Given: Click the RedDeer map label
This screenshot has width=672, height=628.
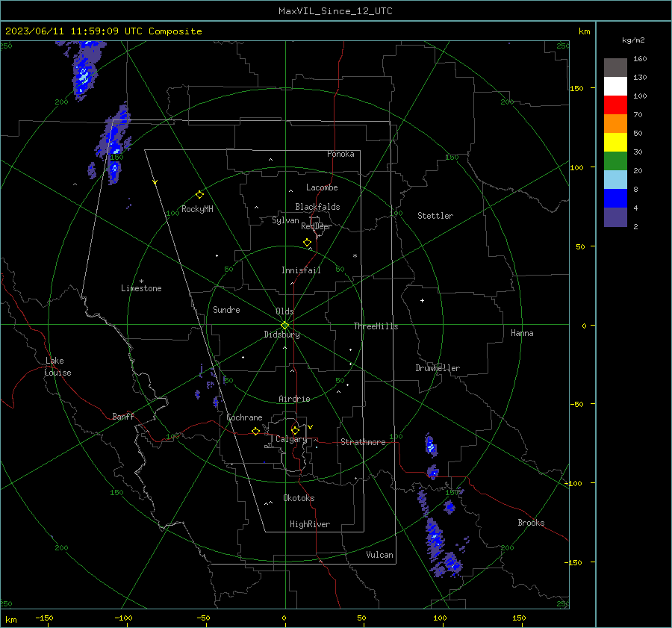Looking at the screenshot, I should 317,226.
